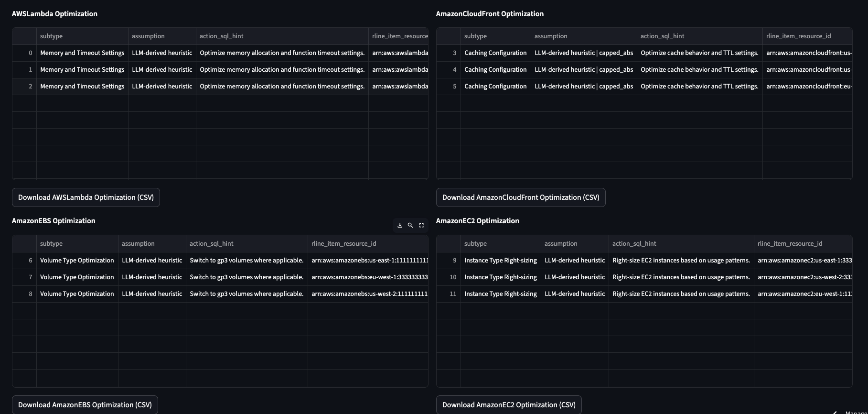
Task: Click 'arn:aws:amazonec2:us-east-1' resource cell
Action: pos(803,261)
